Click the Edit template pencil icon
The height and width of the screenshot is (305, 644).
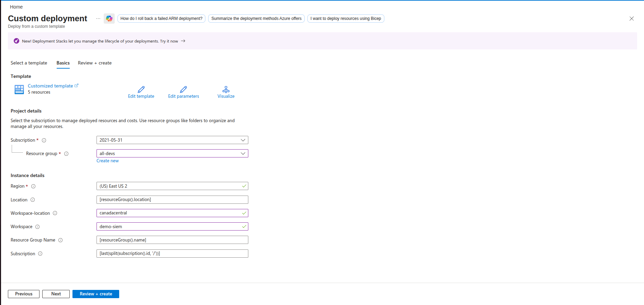141,90
